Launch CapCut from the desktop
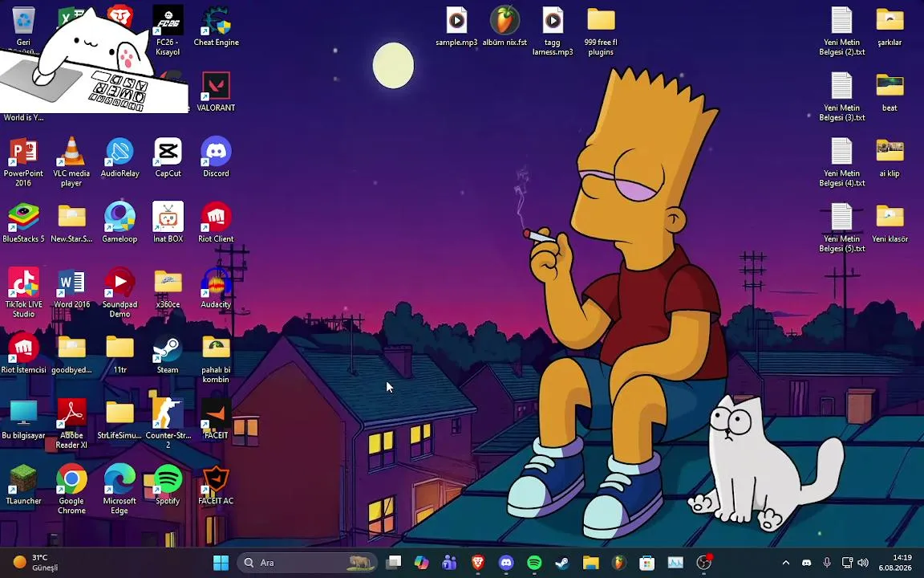 pos(168,157)
